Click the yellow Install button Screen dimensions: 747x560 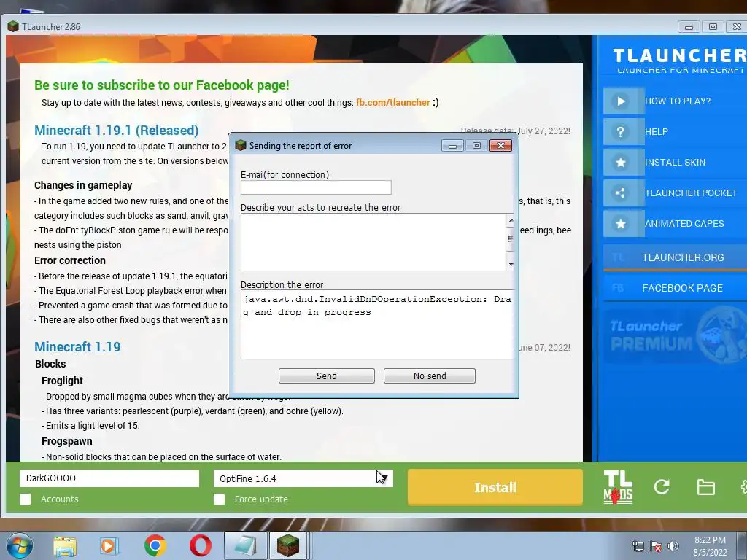(495, 487)
